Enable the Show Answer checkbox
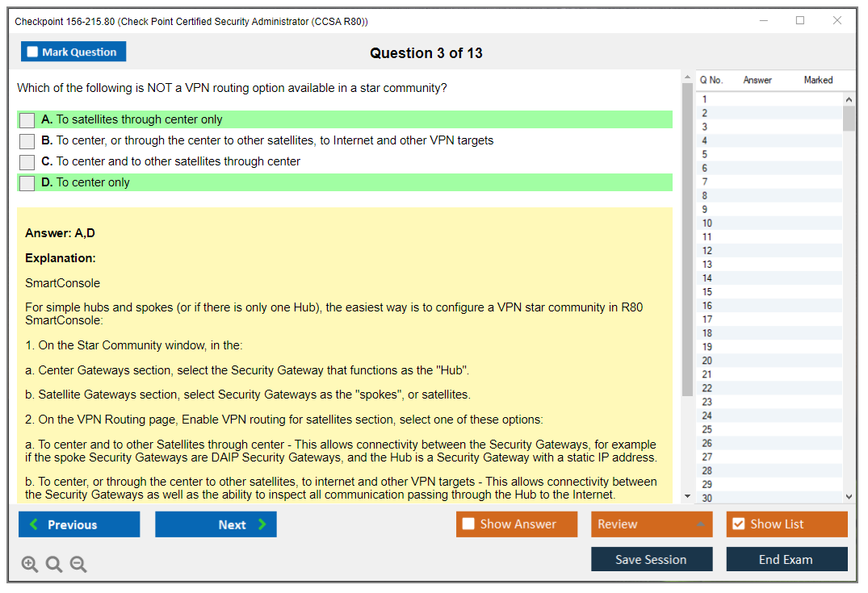This screenshot has height=593, width=868. coord(468,524)
